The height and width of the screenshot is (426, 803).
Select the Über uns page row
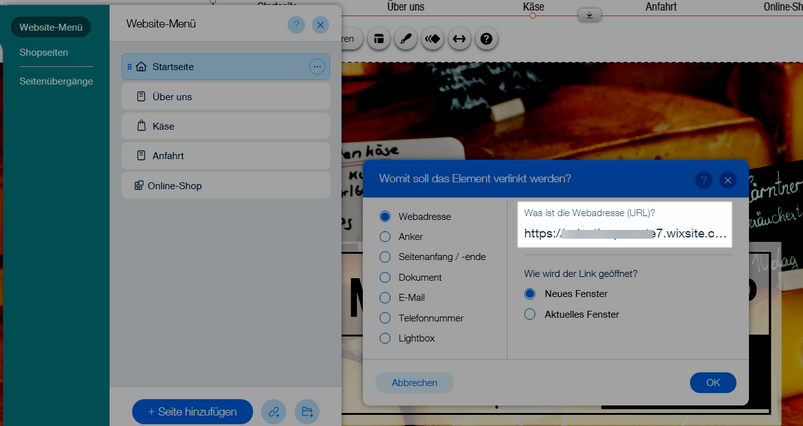(x=226, y=96)
